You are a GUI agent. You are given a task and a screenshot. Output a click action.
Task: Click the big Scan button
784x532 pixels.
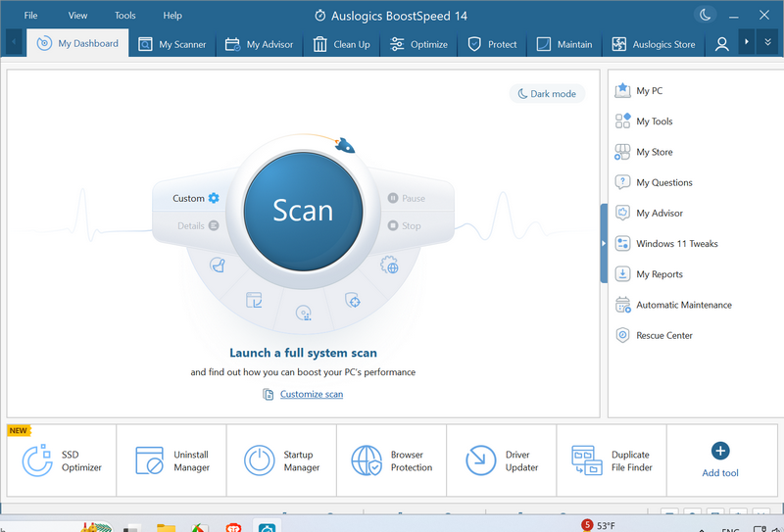(x=303, y=211)
